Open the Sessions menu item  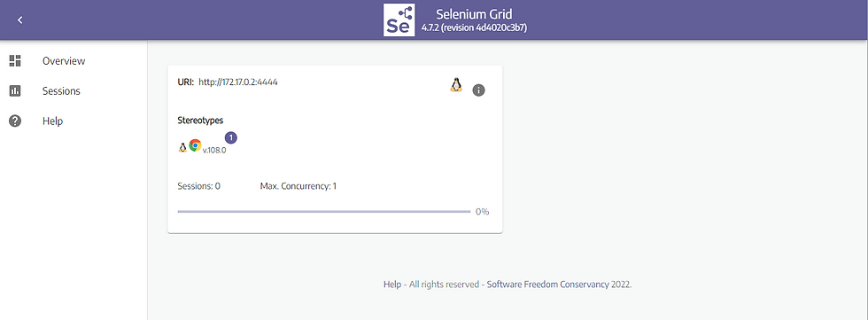point(61,90)
